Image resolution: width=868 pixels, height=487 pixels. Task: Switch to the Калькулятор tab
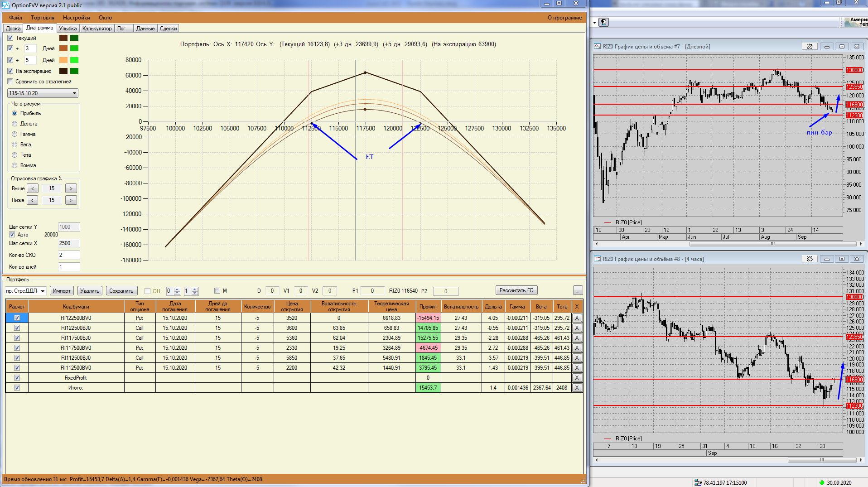[x=97, y=29]
